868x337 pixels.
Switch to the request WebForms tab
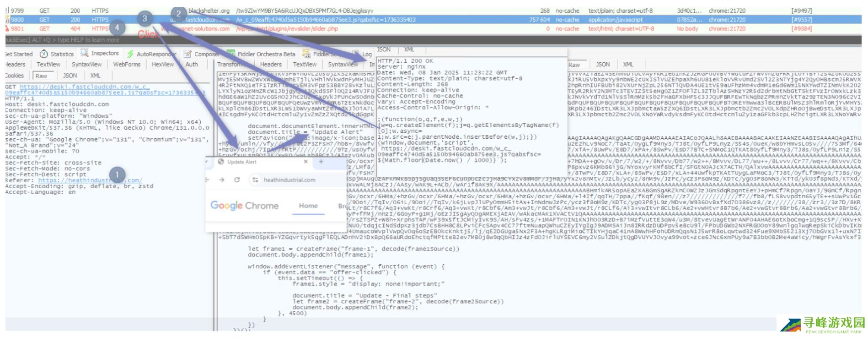(x=127, y=65)
